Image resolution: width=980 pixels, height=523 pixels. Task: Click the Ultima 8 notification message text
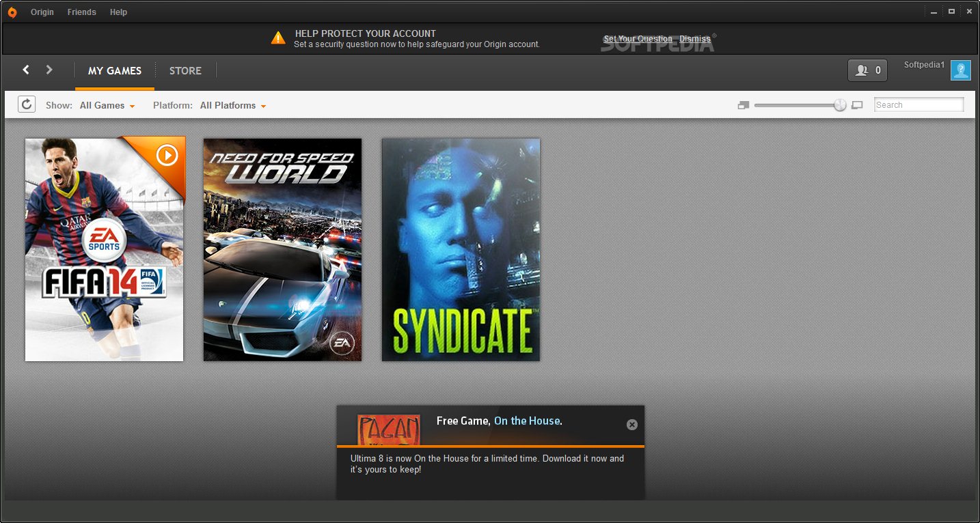[487, 464]
